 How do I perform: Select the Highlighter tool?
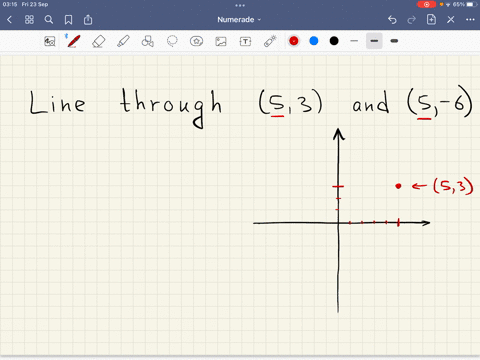(x=123, y=41)
